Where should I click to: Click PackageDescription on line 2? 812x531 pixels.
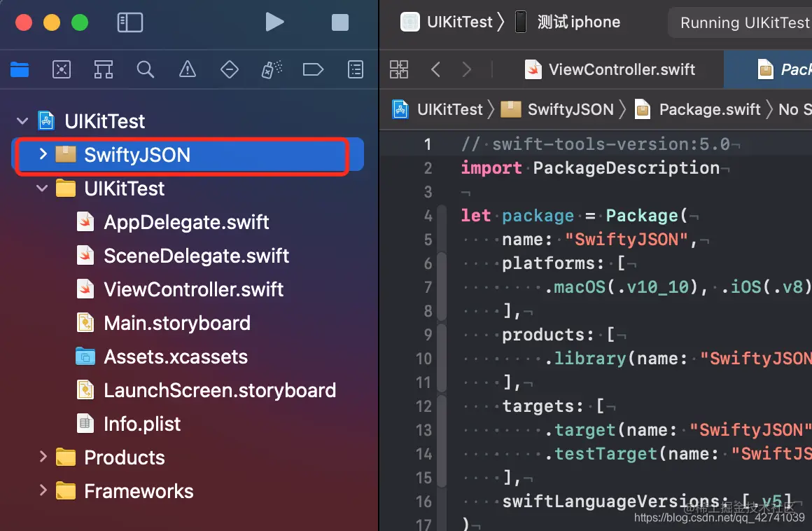pos(626,168)
